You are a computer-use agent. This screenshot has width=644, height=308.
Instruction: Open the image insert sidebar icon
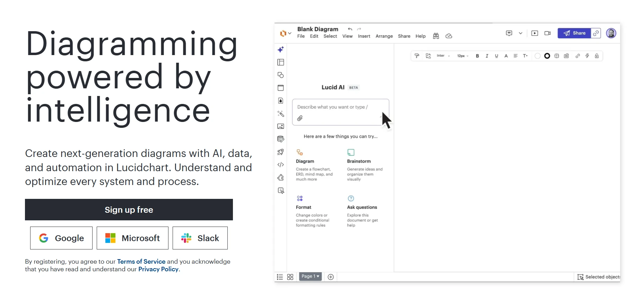[x=281, y=126]
